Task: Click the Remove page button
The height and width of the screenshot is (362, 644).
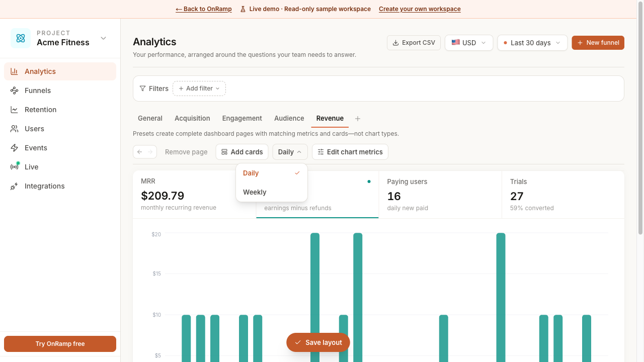Action: (186, 152)
